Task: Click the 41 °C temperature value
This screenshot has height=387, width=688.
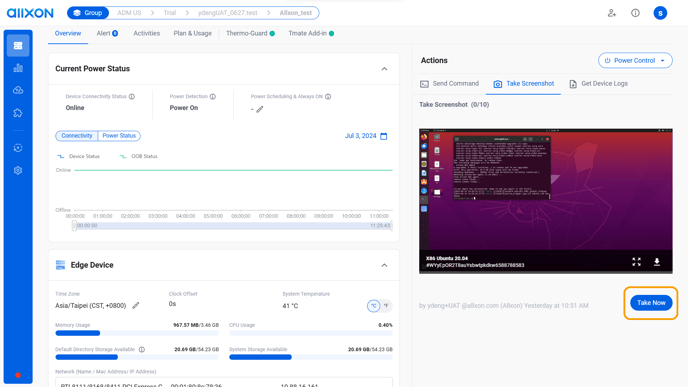Action: tap(290, 306)
